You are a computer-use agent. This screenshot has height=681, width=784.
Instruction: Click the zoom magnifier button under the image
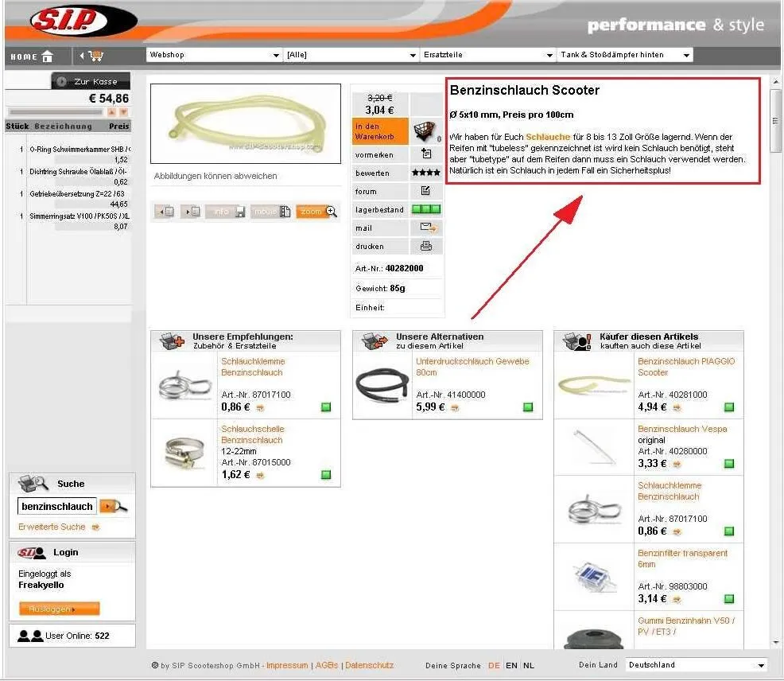[317, 212]
